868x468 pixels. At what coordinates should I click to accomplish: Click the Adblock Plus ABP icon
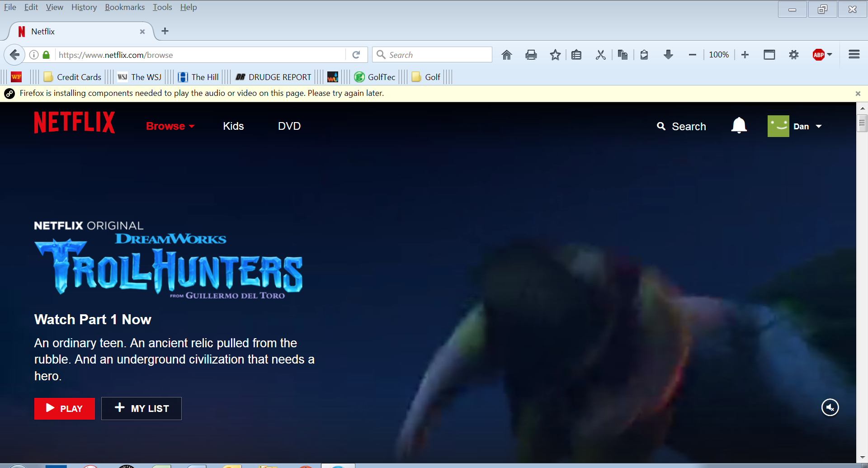click(x=818, y=55)
